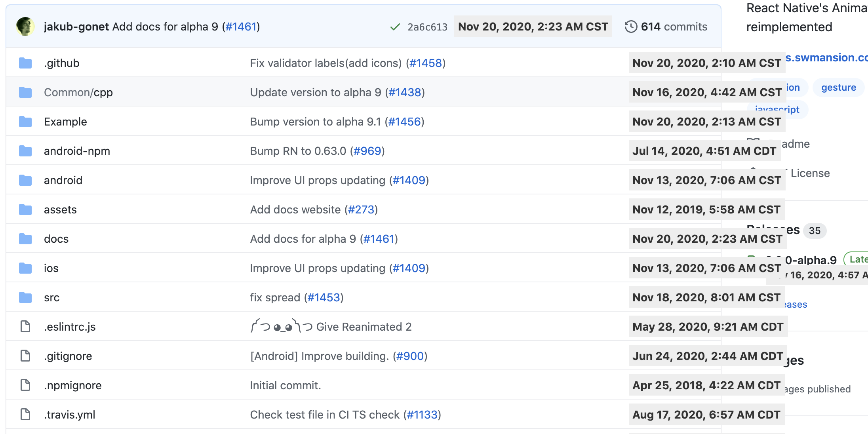Open the .travis.yml file

70,415
